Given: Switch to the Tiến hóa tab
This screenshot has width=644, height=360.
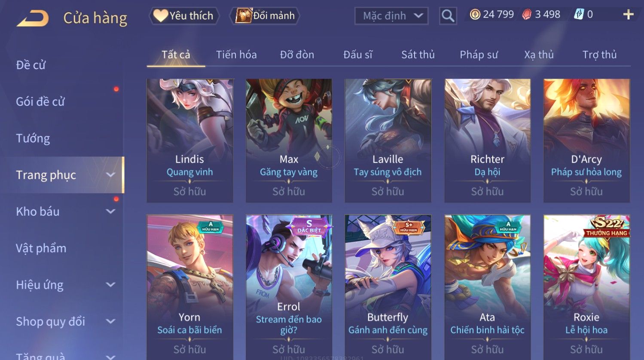Looking at the screenshot, I should point(236,55).
